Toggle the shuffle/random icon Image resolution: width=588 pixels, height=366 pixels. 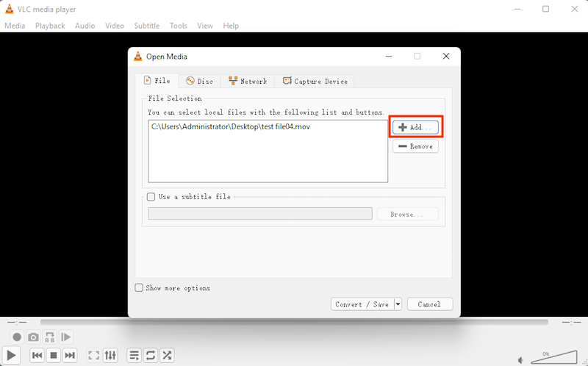tap(168, 355)
